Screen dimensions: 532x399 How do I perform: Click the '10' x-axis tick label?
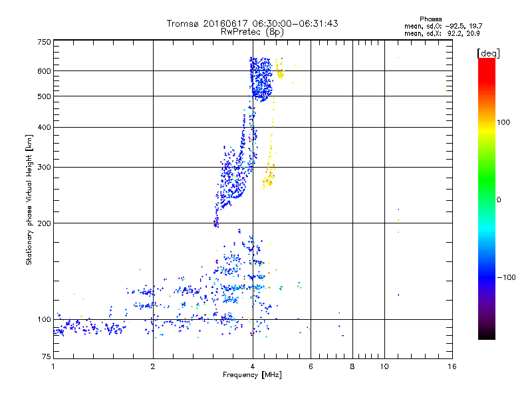click(x=384, y=366)
